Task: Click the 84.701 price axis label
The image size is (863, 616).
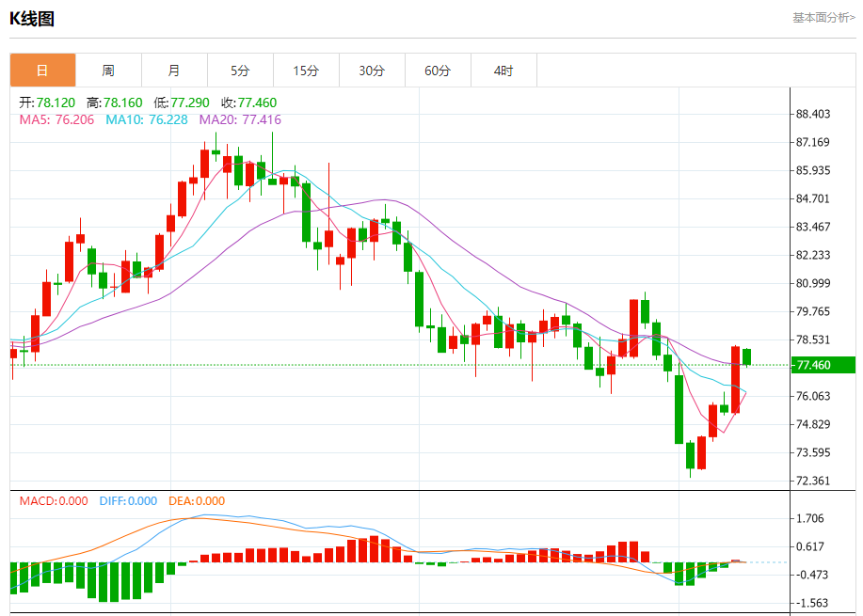Action: pyautogui.click(x=813, y=198)
